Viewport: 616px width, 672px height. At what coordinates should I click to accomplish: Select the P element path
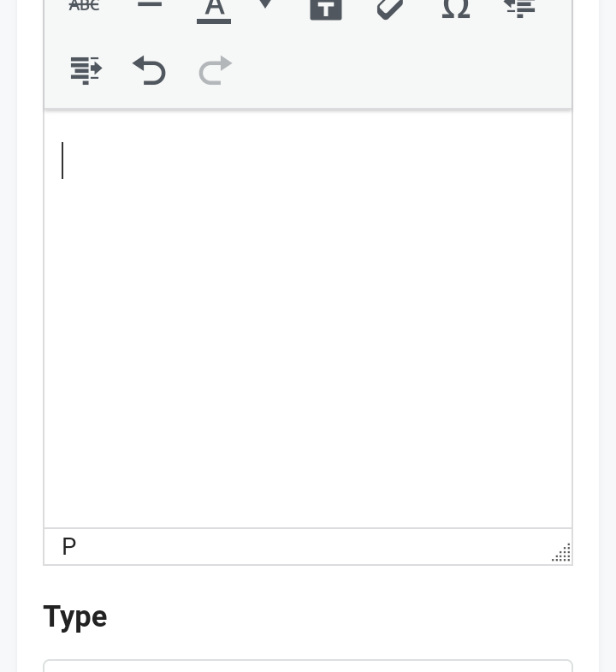tap(69, 547)
